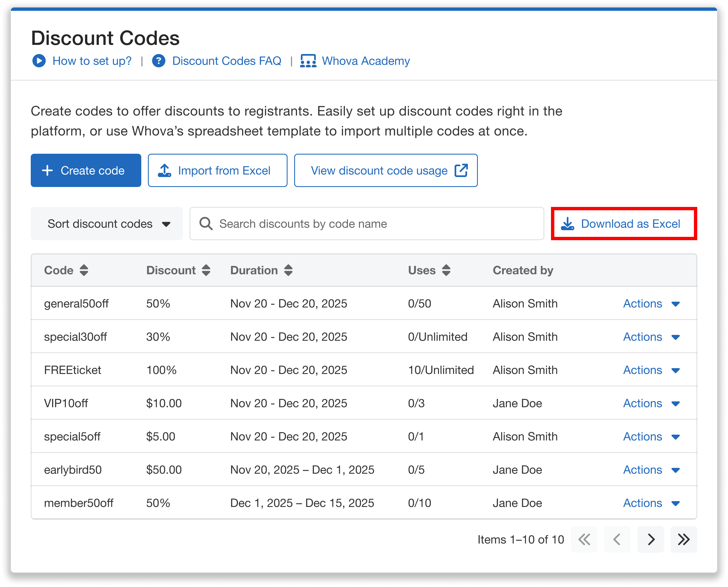728x587 pixels.
Task: Expand Actions menu for FREEticket row
Action: pos(651,370)
